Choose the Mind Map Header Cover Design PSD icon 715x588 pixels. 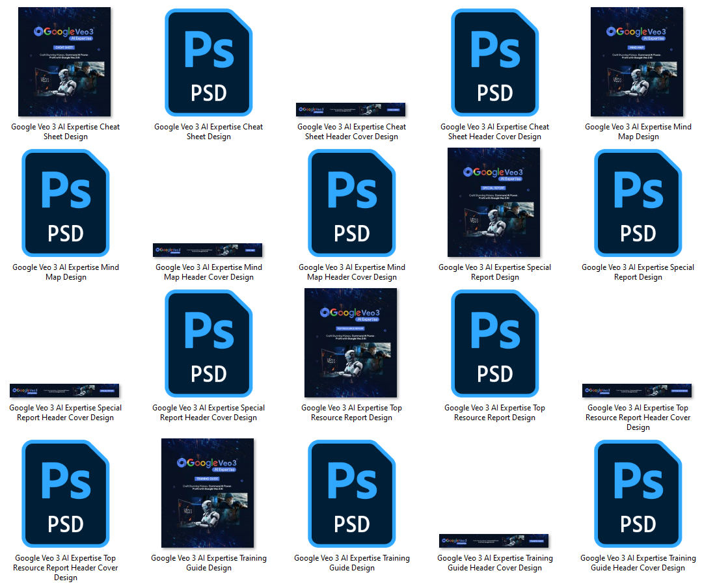click(351, 203)
